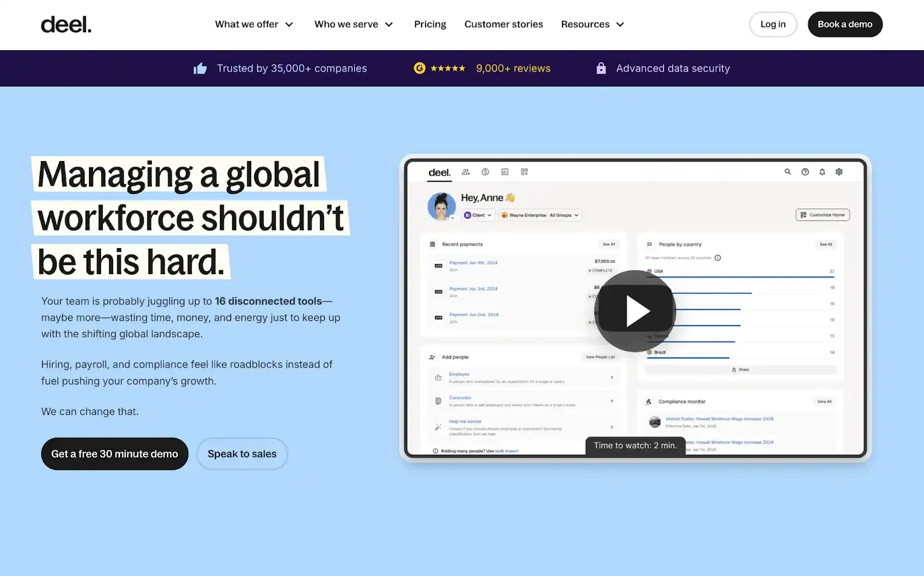This screenshot has height=576, width=924.
Task: Click the padlock data security icon
Action: (x=601, y=68)
